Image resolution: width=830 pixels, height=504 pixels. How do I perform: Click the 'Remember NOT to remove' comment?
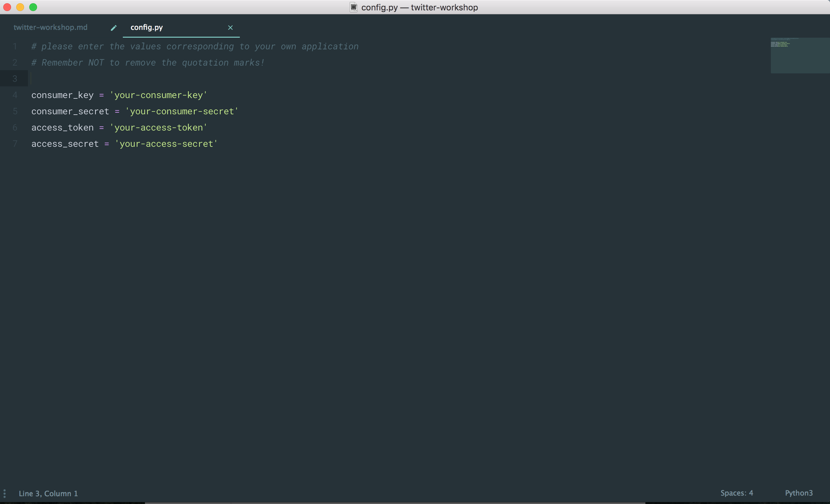148,63
